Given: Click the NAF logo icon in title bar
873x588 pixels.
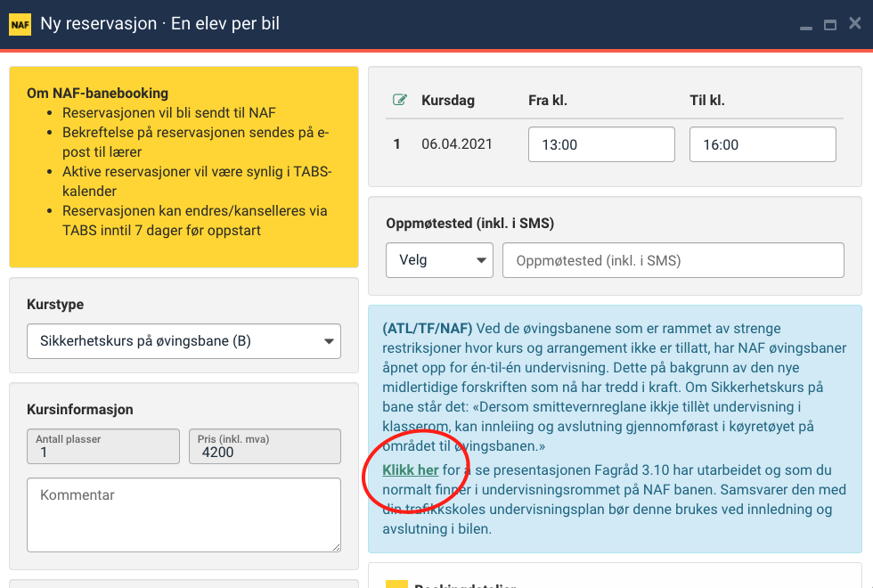Looking at the screenshot, I should click(x=20, y=25).
